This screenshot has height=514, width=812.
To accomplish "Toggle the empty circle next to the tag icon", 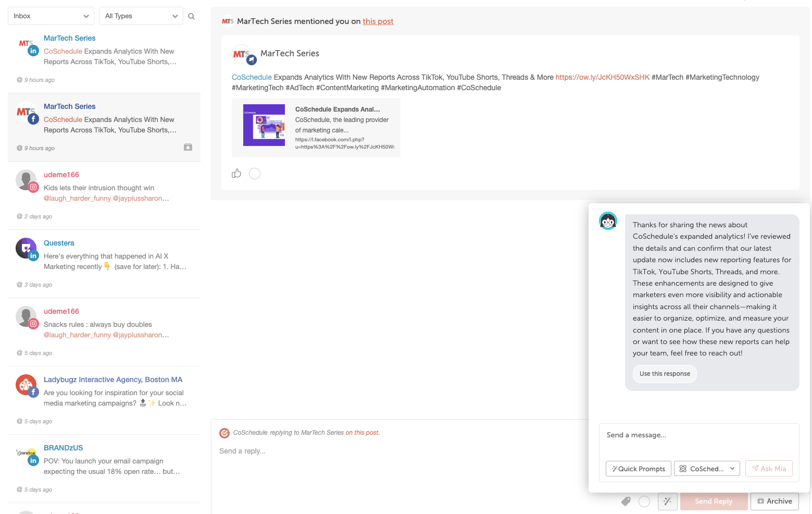I will 644,501.
